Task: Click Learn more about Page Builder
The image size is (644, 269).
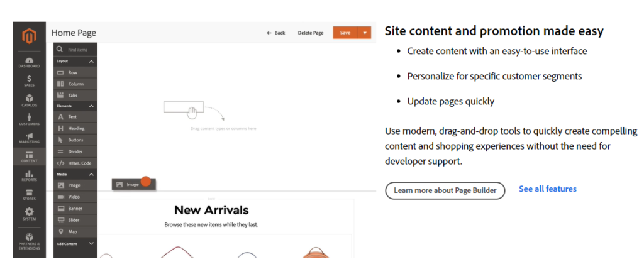Action: click(x=445, y=190)
